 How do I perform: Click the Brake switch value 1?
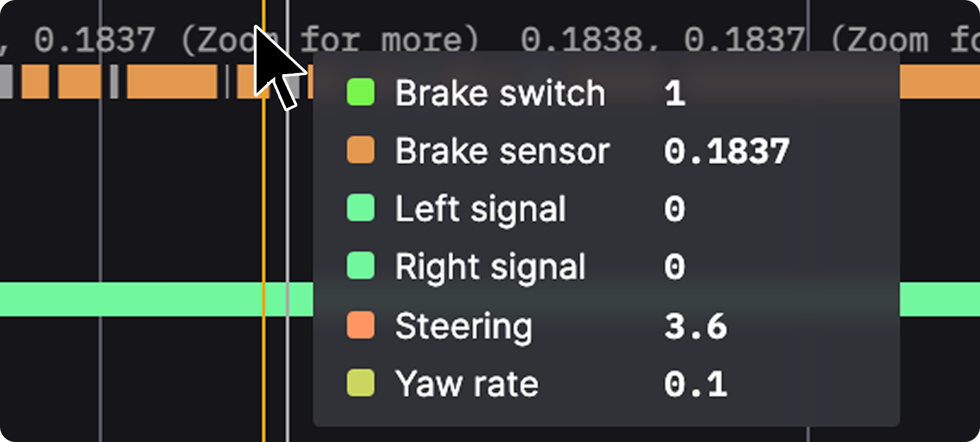click(x=674, y=94)
